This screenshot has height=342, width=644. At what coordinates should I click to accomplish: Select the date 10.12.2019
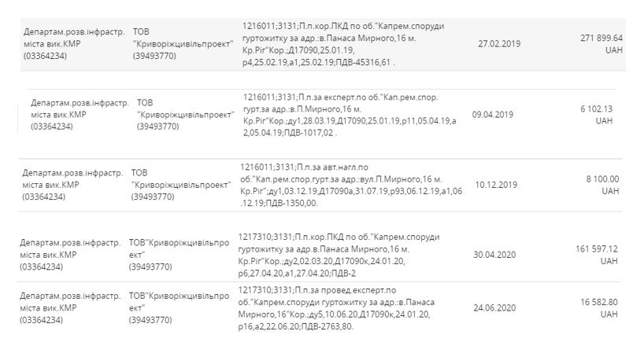click(x=496, y=186)
